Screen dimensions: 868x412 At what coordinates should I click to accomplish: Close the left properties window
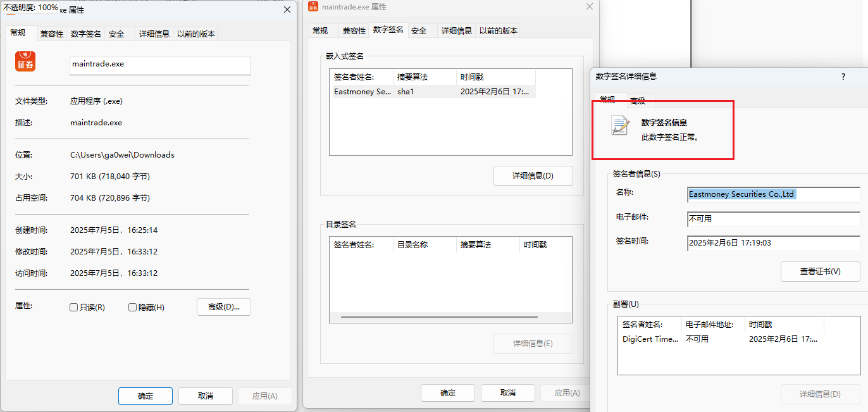coord(287,9)
